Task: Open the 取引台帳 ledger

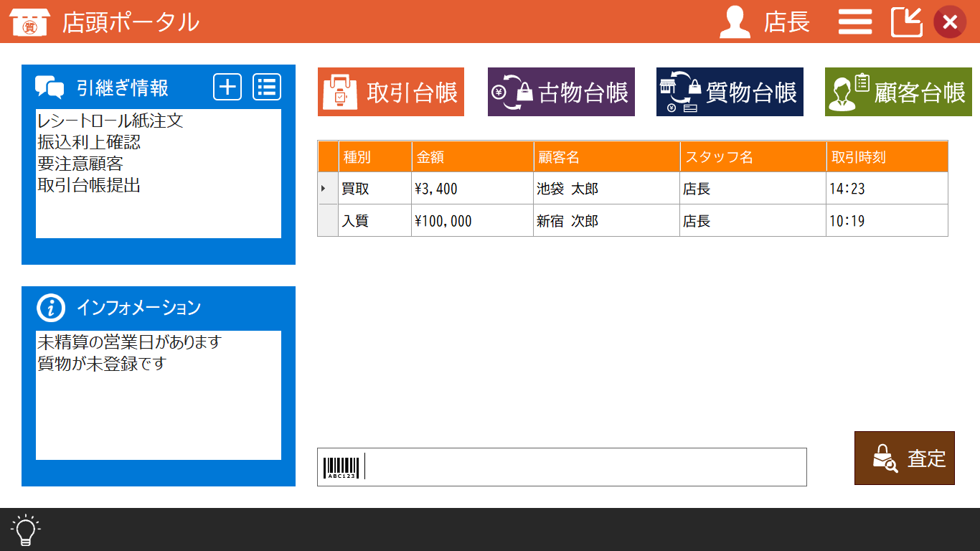Action: pos(391,92)
